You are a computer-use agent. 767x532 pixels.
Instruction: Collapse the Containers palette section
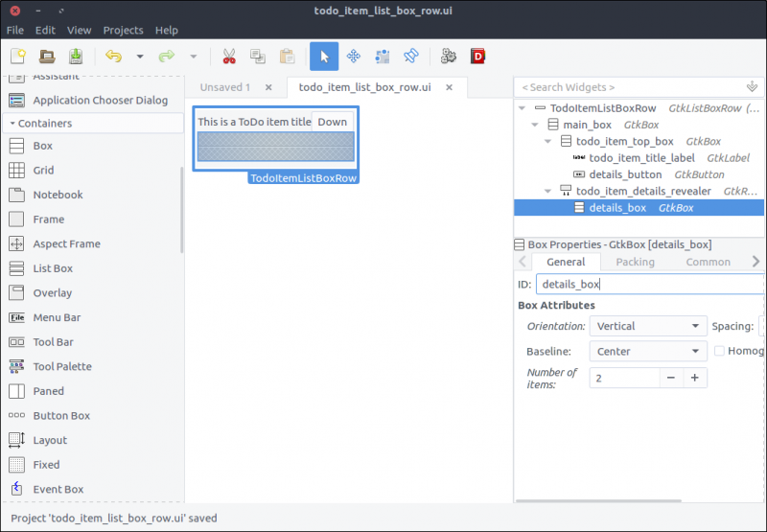pos(12,124)
